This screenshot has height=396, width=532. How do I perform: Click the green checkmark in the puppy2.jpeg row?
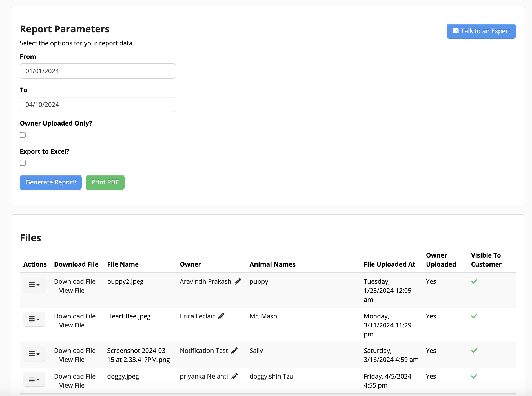coord(474,281)
